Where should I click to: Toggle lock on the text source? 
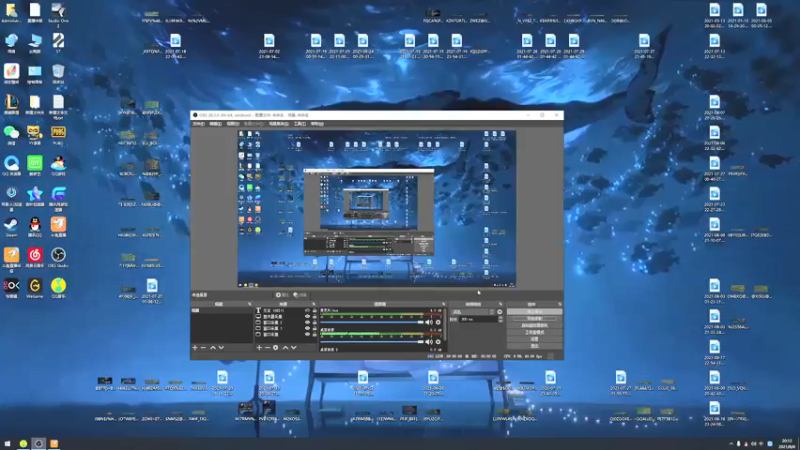[x=314, y=310]
